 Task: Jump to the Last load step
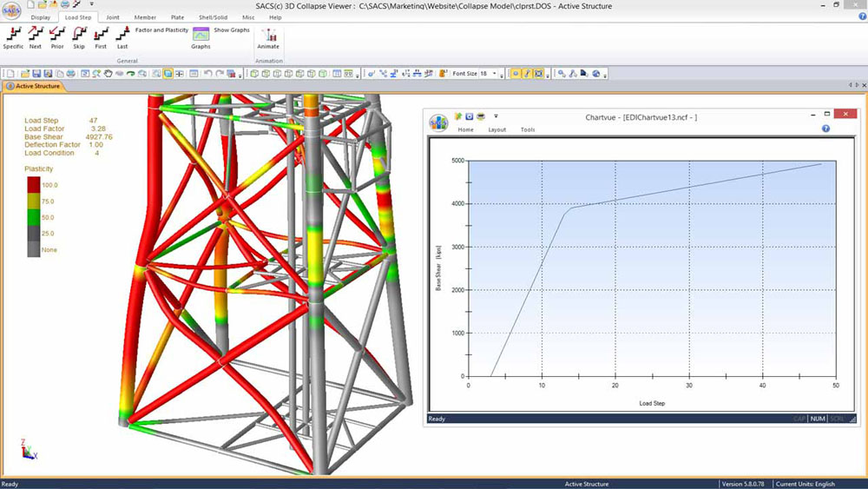point(122,38)
